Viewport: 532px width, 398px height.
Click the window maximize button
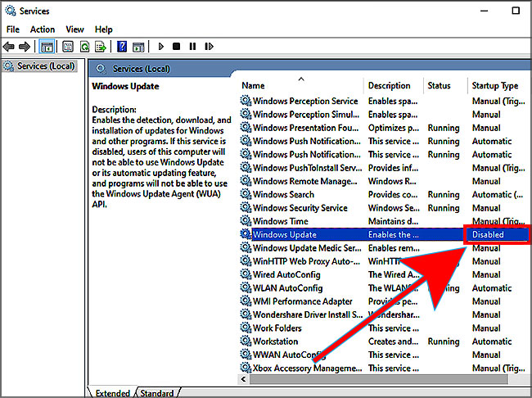point(516,11)
